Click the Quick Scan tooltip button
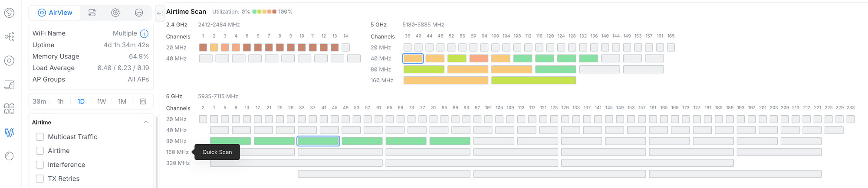 pos(217,152)
